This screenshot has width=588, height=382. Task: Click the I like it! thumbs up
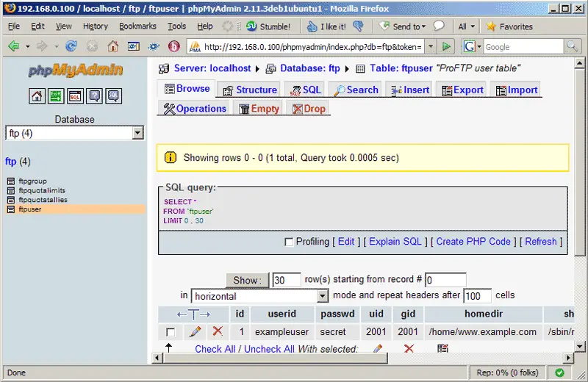[326, 26]
